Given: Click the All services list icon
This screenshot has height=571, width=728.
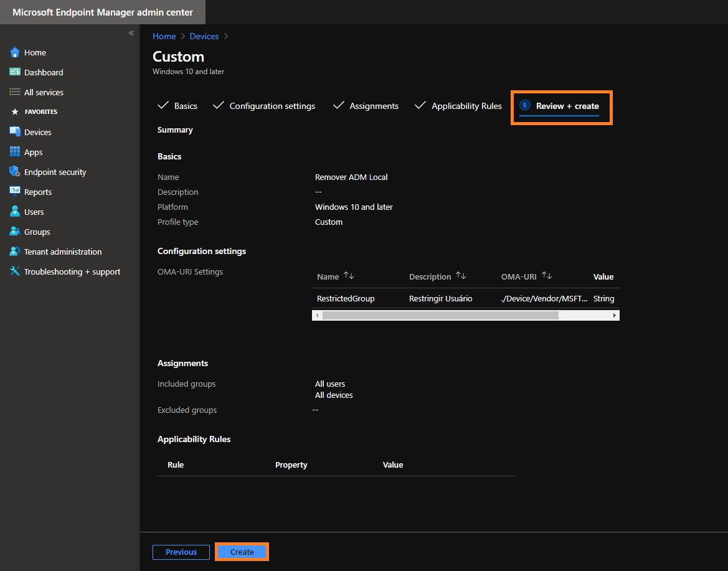Looking at the screenshot, I should (x=15, y=92).
